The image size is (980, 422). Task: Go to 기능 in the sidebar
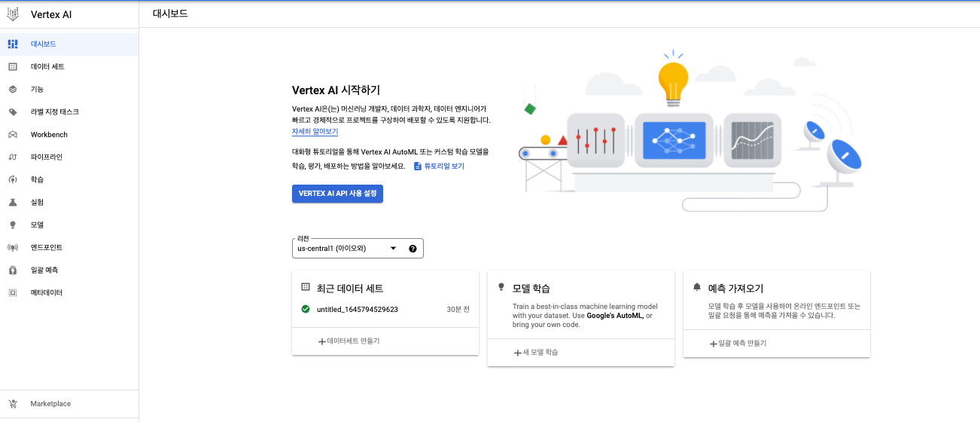coord(69,90)
